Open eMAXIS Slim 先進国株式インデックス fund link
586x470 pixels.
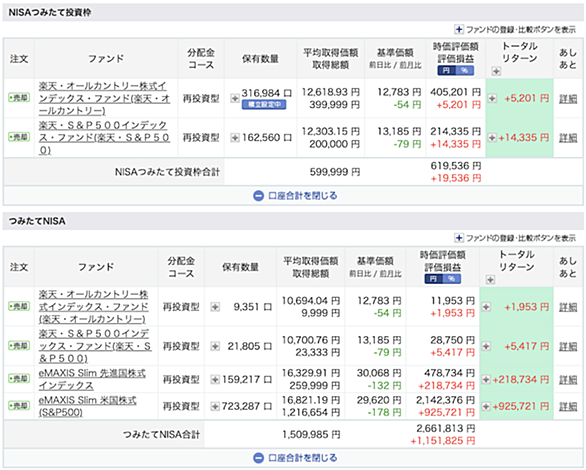92,379
